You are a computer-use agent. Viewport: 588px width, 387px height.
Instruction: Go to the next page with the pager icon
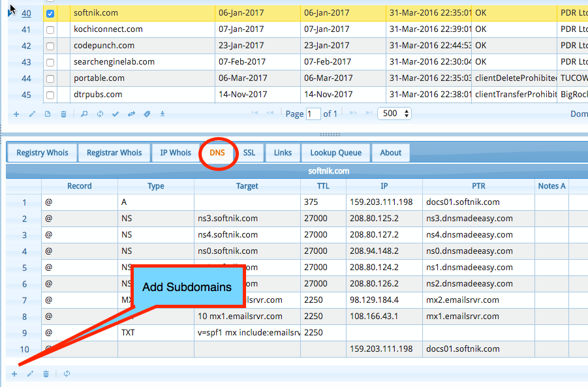tap(353, 113)
